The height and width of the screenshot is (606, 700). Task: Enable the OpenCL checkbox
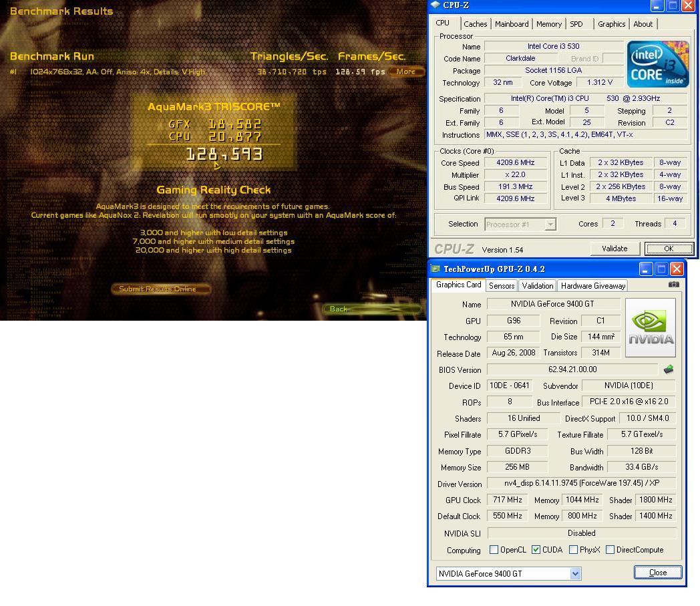(x=494, y=550)
